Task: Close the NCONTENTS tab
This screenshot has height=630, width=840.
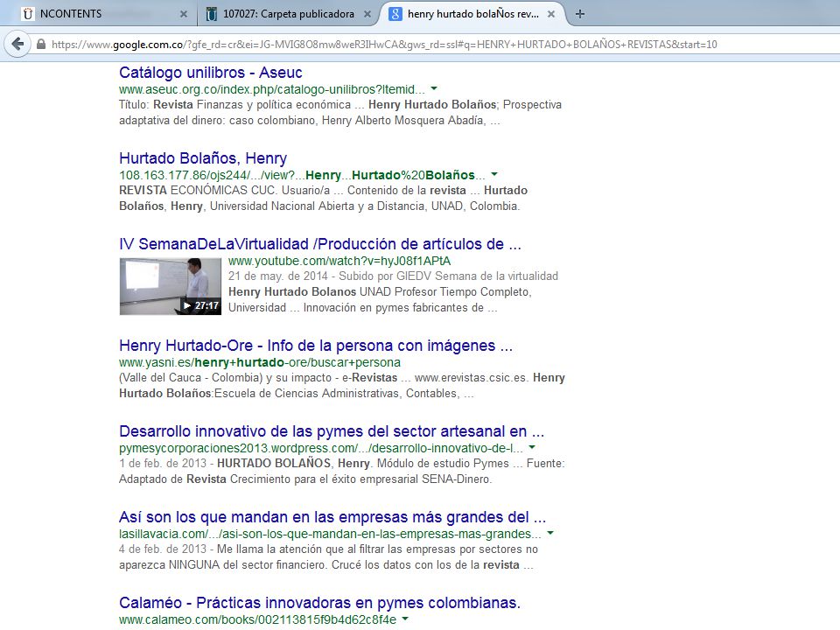Action: click(183, 15)
